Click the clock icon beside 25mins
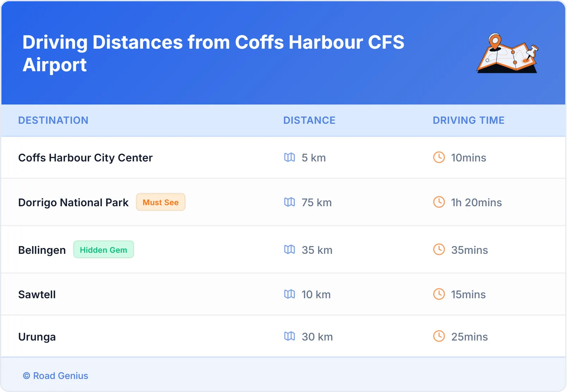The width and height of the screenshot is (567, 392). click(439, 336)
